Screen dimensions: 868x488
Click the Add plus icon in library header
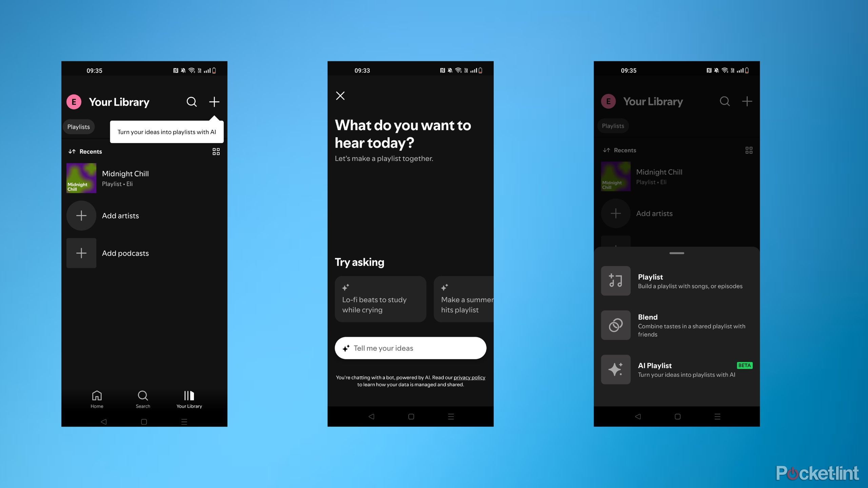[x=214, y=101]
